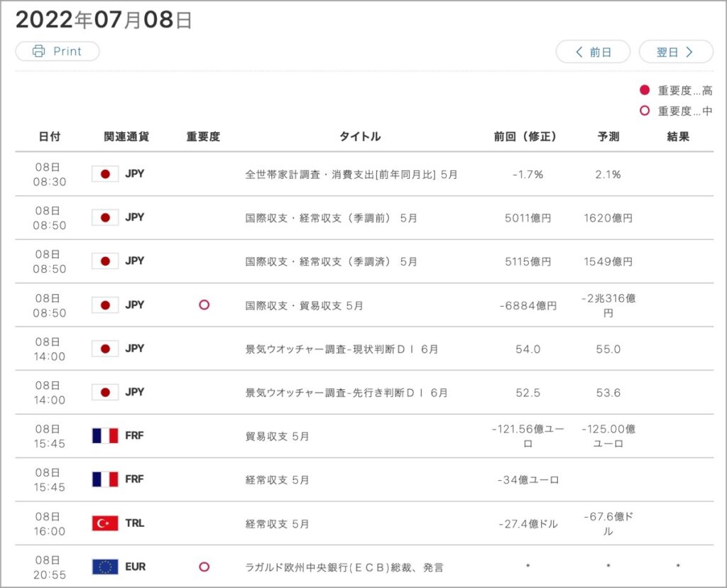Click medium importance circle in 国際収支・貿易収支 row
Image resolution: width=727 pixels, height=588 pixels.
coord(204,305)
